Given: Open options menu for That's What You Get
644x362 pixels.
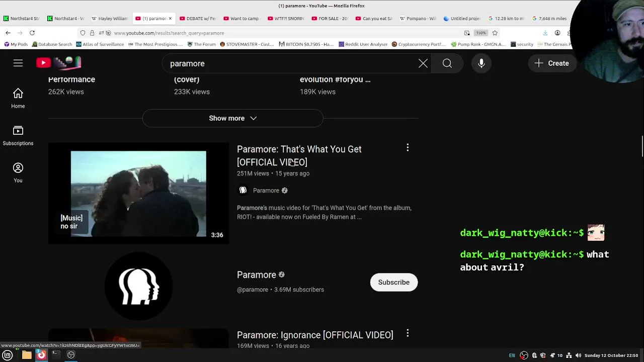Looking at the screenshot, I should coord(408,148).
